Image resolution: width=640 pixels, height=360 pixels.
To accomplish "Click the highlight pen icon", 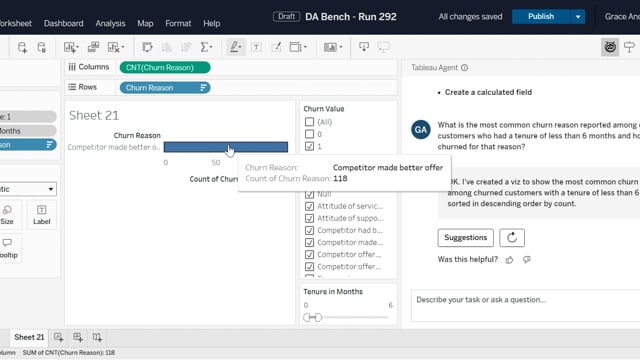I will [233, 47].
